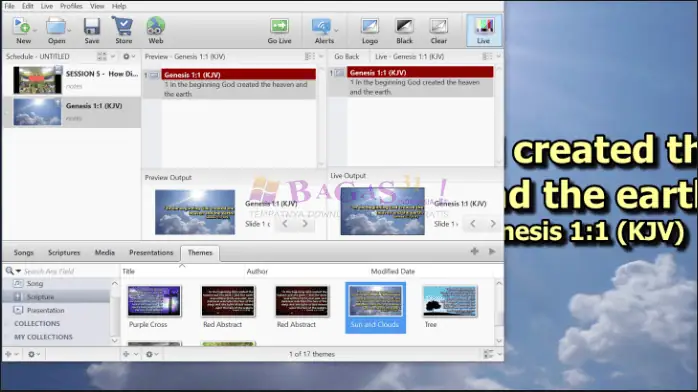
Task: Toggle the Live output button
Action: tap(483, 30)
